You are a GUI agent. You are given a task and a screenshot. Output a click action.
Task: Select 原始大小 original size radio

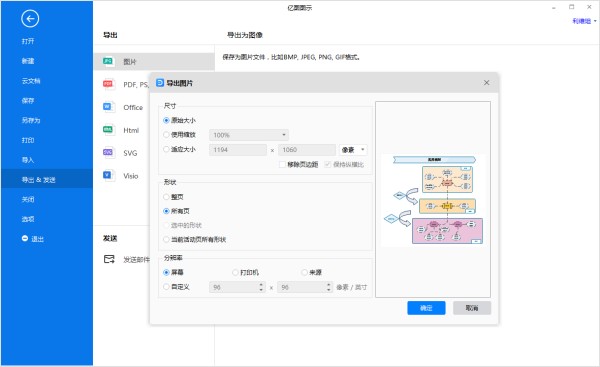tap(166, 120)
